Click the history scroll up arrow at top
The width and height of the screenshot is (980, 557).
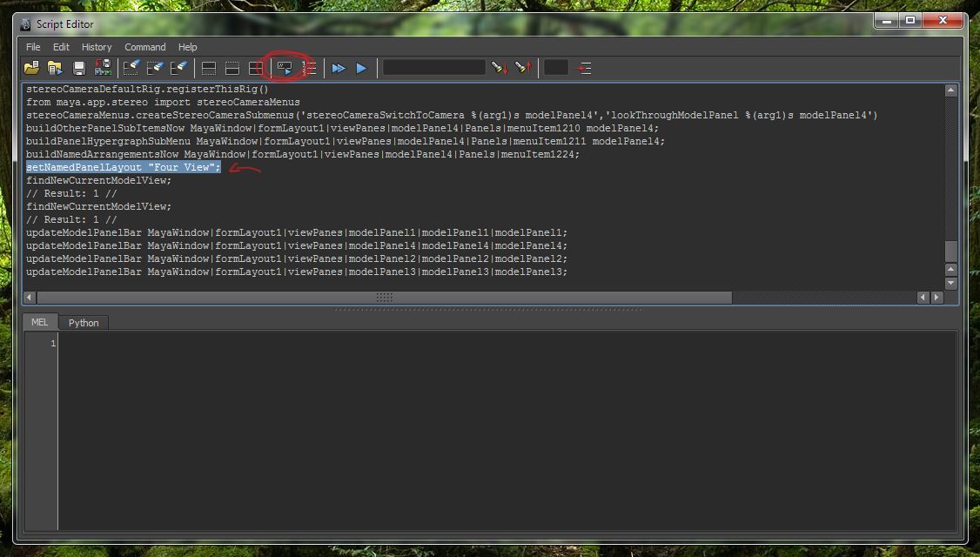[950, 90]
